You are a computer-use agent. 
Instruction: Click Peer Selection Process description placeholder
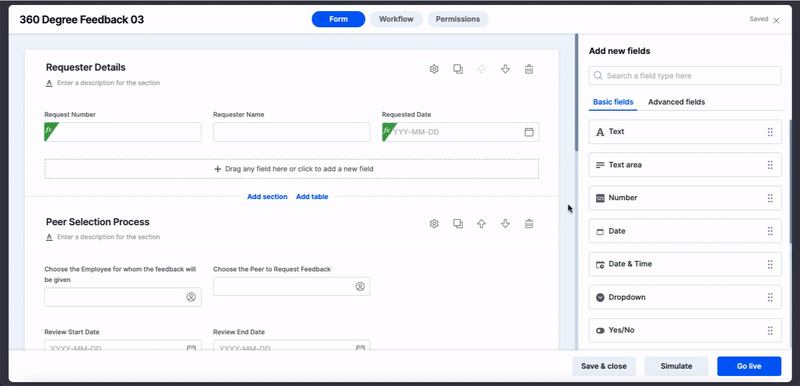109,237
